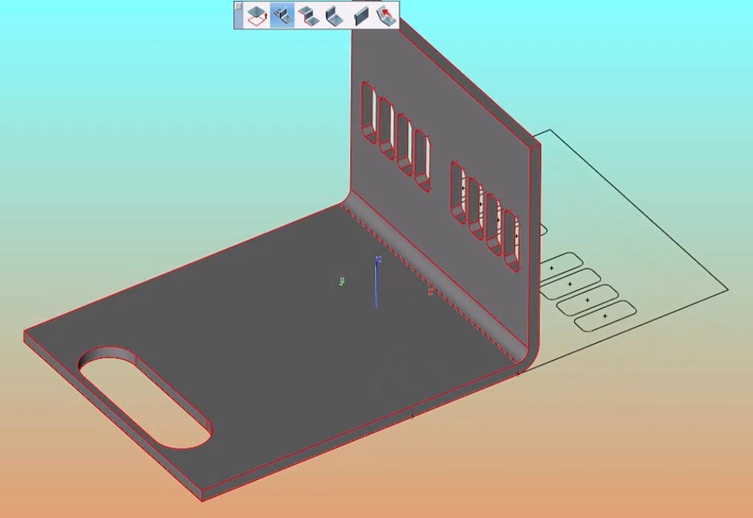753x518 pixels.
Task: Select the L-shaped bend tool icon
Action: point(334,15)
